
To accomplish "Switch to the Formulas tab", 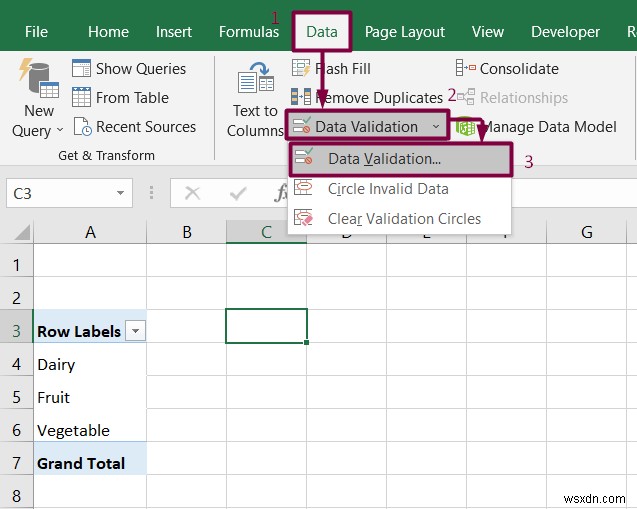I will (x=249, y=32).
